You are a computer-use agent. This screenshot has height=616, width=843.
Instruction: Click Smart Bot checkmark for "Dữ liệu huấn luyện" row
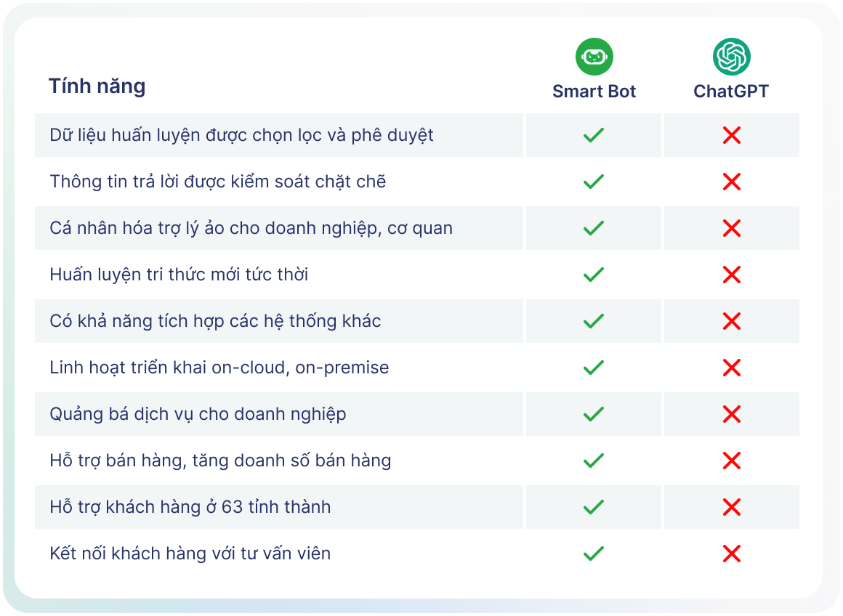(x=594, y=135)
